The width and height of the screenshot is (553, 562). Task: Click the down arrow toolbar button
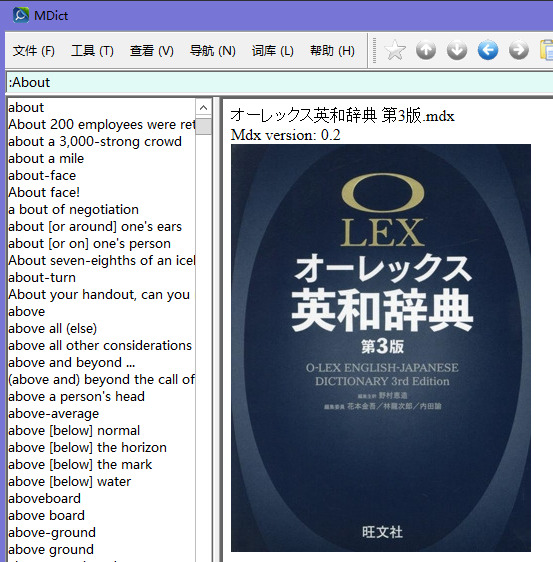457,50
